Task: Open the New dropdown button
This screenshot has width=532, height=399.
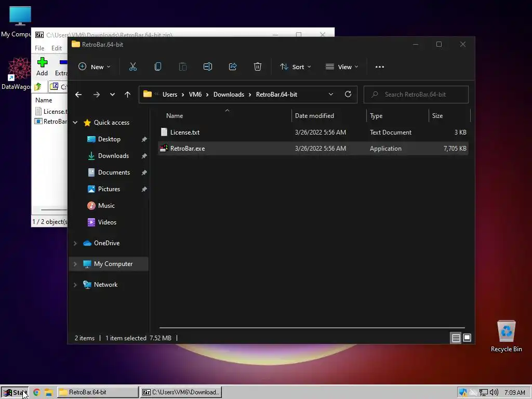Action: click(95, 67)
